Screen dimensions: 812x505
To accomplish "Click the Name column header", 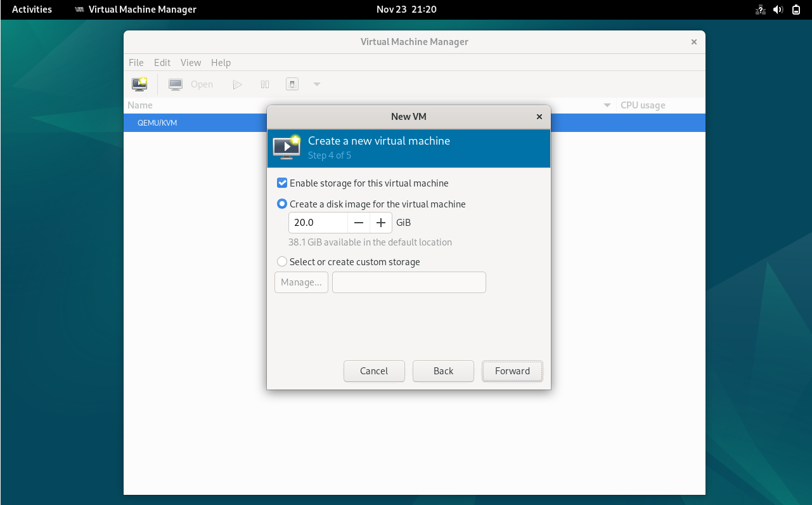I will [140, 105].
